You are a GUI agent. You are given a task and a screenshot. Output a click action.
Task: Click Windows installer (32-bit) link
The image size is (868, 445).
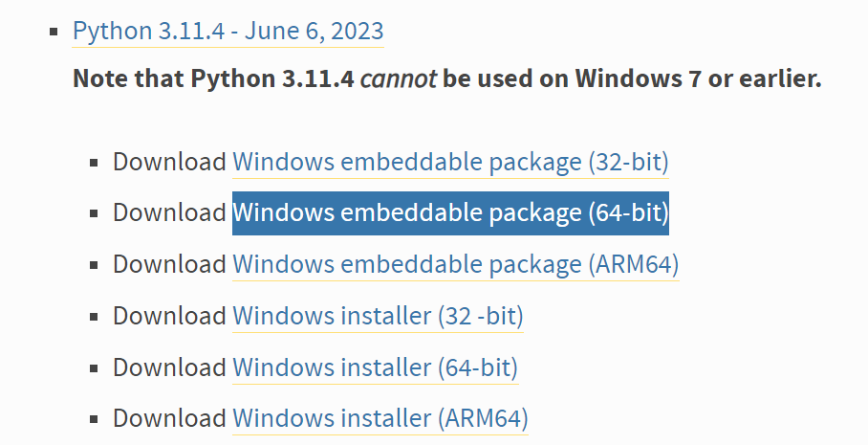click(378, 315)
